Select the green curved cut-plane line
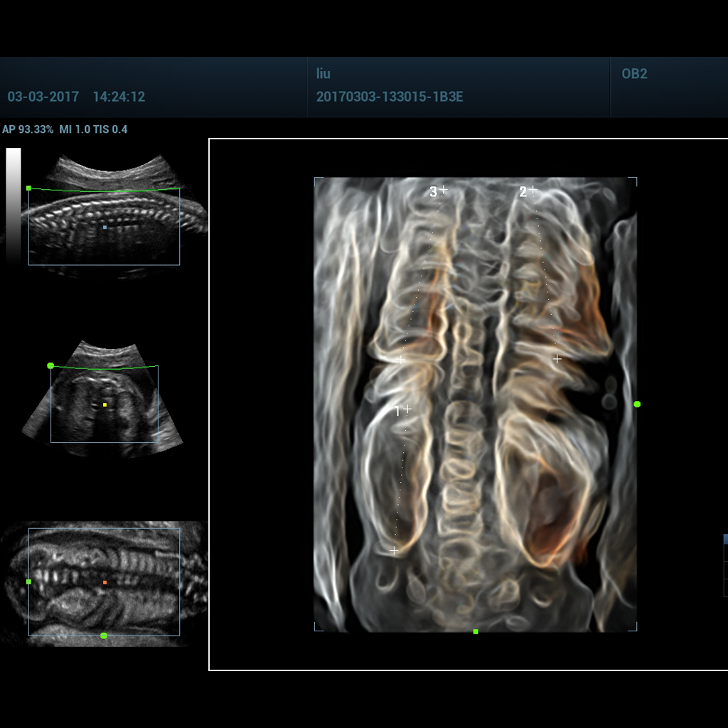Viewport: 728px width, 728px height. click(107, 190)
